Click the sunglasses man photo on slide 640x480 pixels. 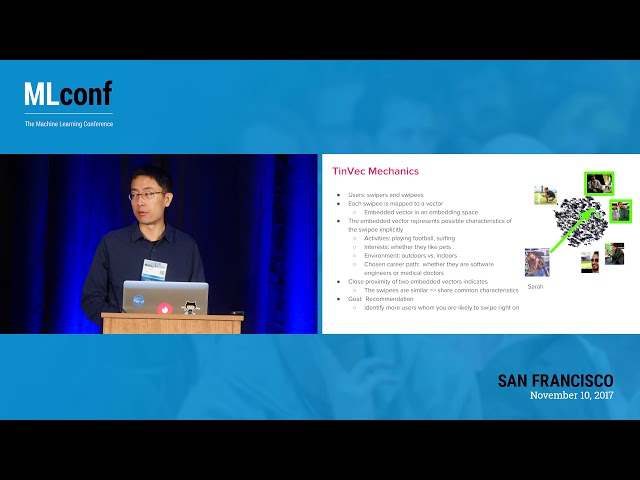(x=590, y=262)
